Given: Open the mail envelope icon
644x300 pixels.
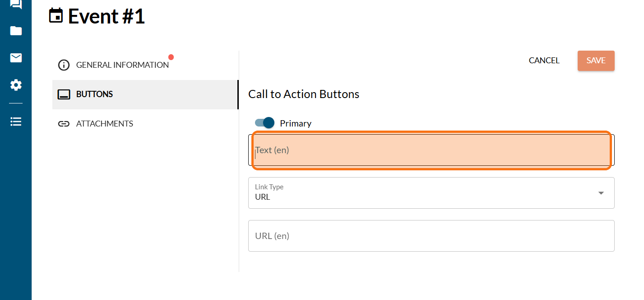Looking at the screenshot, I should click(16, 58).
